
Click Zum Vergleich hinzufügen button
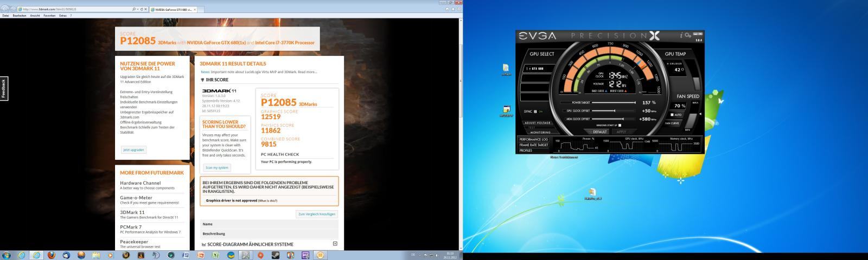pos(317,214)
